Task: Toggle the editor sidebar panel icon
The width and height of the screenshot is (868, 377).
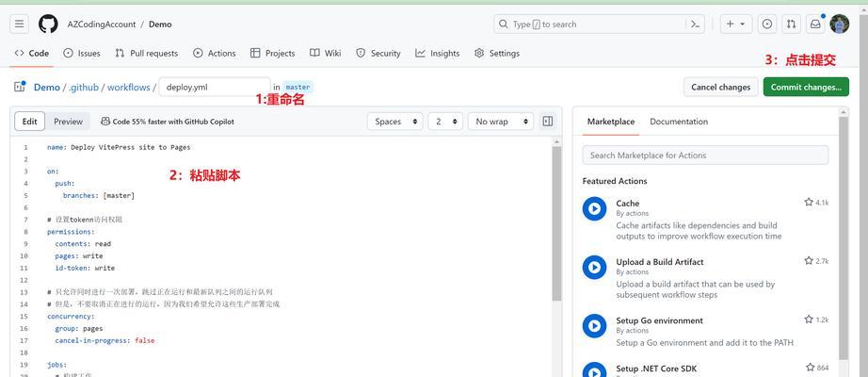Action: [x=548, y=122]
